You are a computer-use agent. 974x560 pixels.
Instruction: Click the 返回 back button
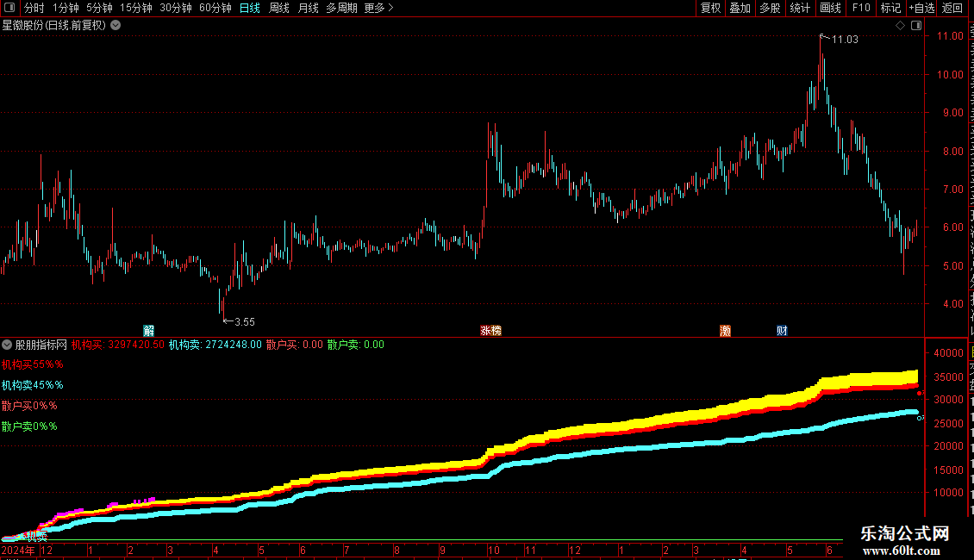point(952,8)
